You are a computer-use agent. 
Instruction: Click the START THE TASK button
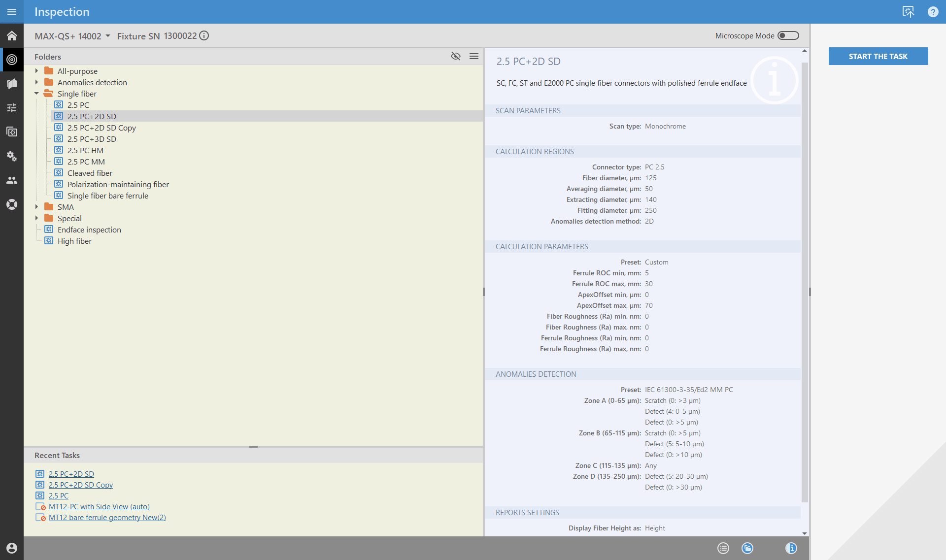pyautogui.click(x=878, y=56)
